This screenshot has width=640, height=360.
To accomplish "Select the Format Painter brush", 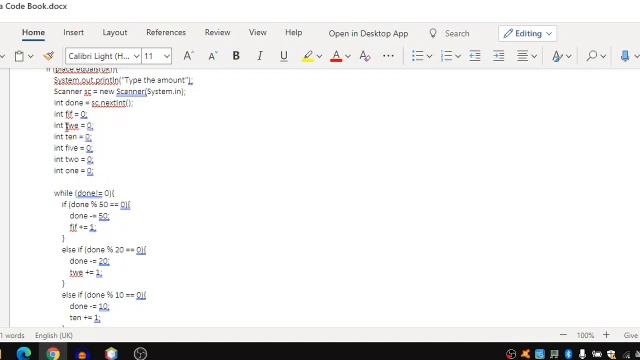I will click(49, 56).
